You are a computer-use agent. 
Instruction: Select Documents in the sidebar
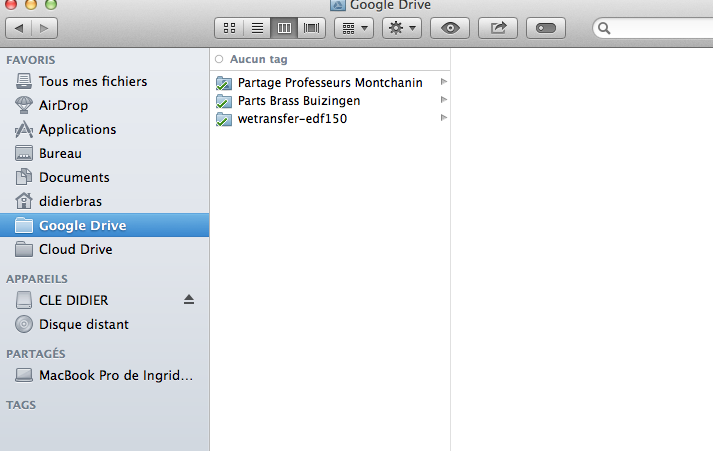pos(105,177)
